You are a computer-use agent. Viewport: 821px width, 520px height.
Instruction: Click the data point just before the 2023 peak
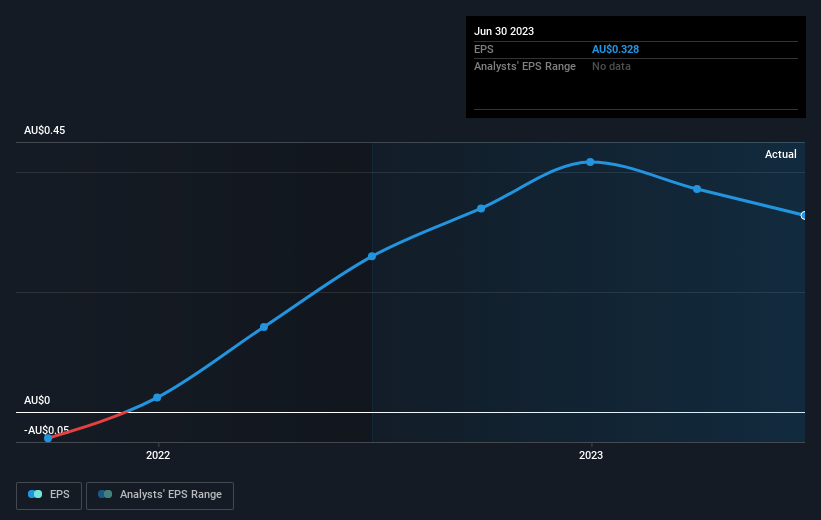point(481,208)
